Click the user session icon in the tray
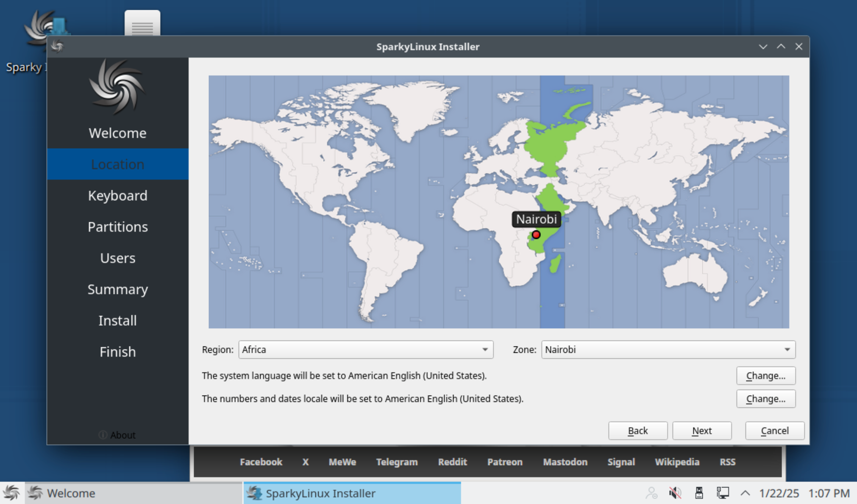This screenshot has width=857, height=504. tap(652, 493)
